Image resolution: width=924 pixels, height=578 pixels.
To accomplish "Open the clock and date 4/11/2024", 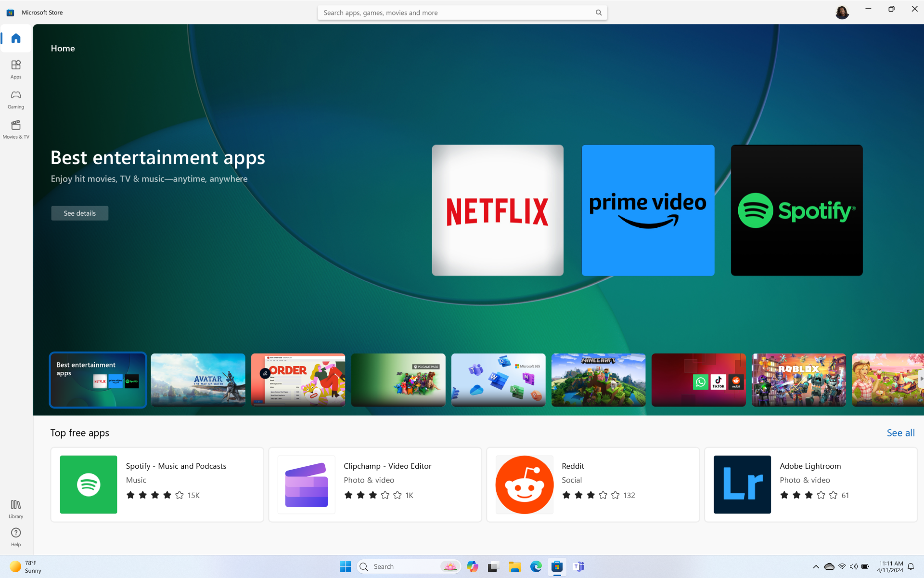I will (x=890, y=566).
